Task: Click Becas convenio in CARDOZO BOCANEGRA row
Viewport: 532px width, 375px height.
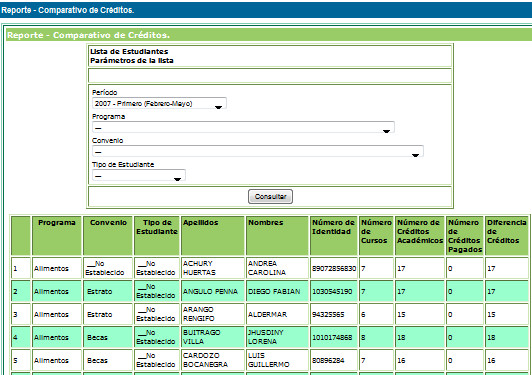Action: point(97,360)
